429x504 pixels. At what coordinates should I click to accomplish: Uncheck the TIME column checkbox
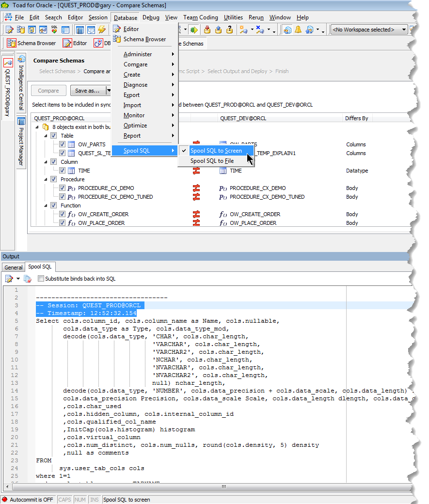click(63, 171)
